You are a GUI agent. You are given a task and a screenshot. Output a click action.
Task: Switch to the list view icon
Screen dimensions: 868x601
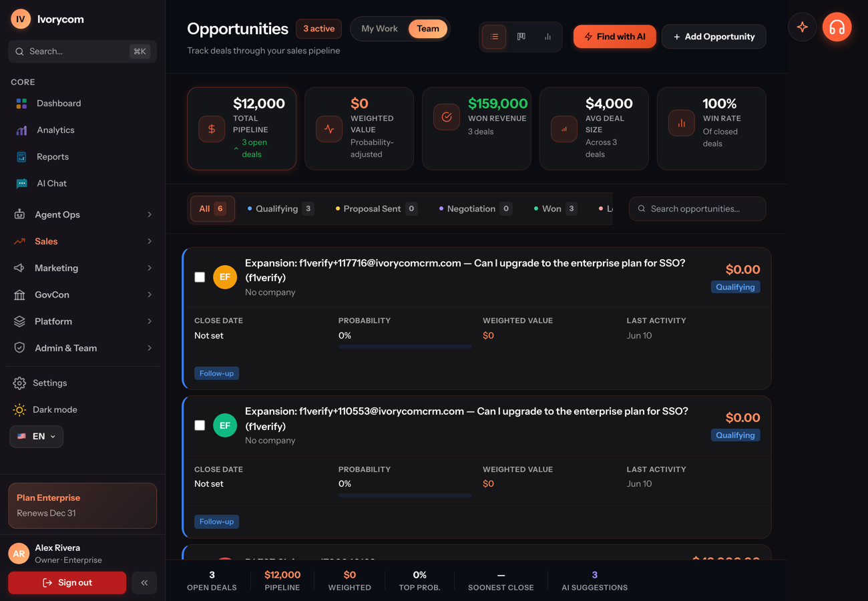(x=494, y=37)
